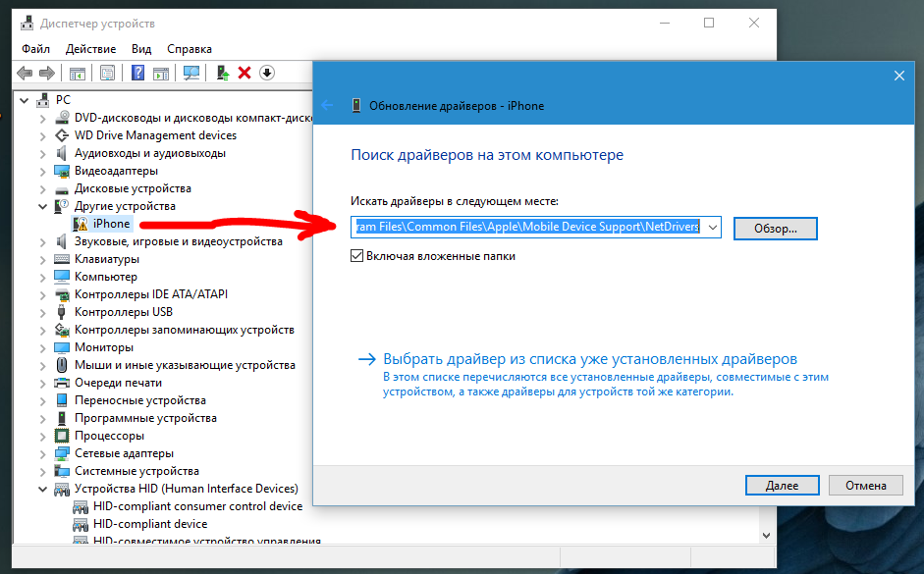This screenshot has height=574, width=924.
Task: Open the Справка menu
Action: pos(190,49)
